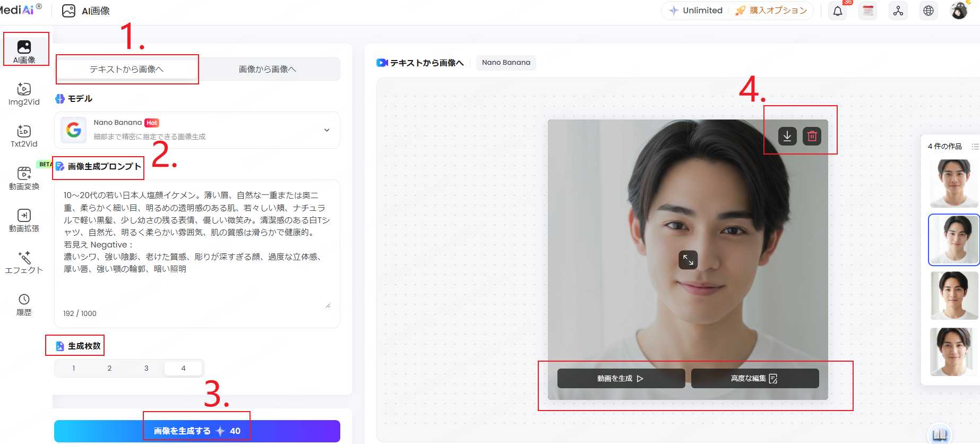The height and width of the screenshot is (444, 980).
Task: Click the 画像を生成する button
Action: 197,431
